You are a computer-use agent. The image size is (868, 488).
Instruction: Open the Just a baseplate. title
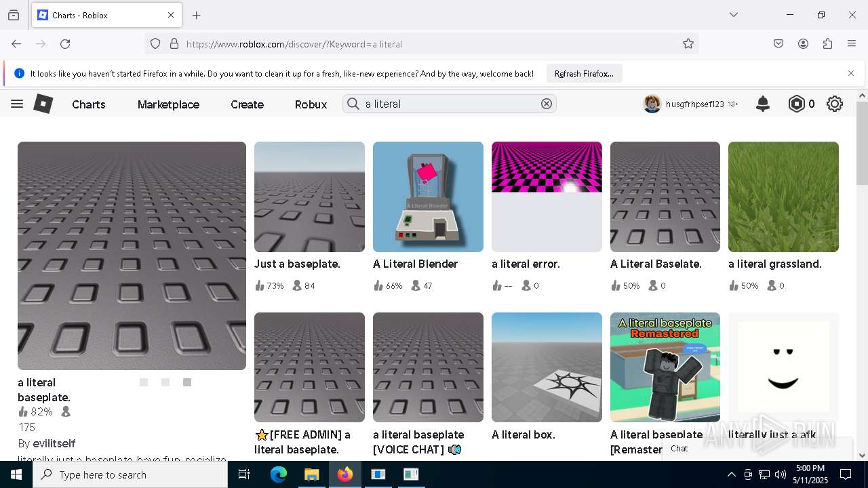click(297, 264)
